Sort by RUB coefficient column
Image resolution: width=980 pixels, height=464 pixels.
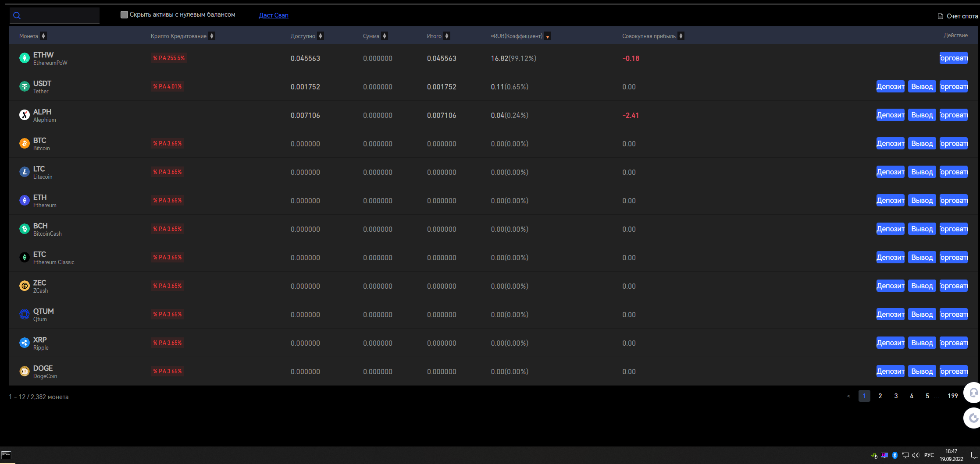coord(548,36)
